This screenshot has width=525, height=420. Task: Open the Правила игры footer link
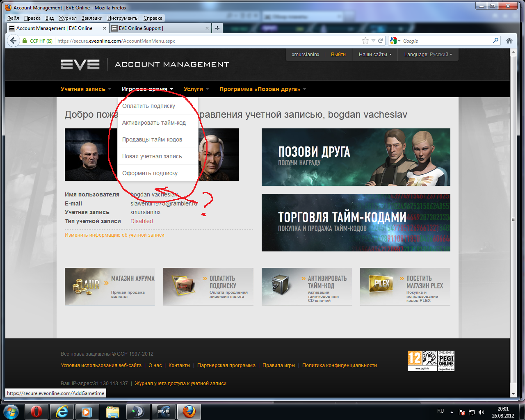(279, 365)
